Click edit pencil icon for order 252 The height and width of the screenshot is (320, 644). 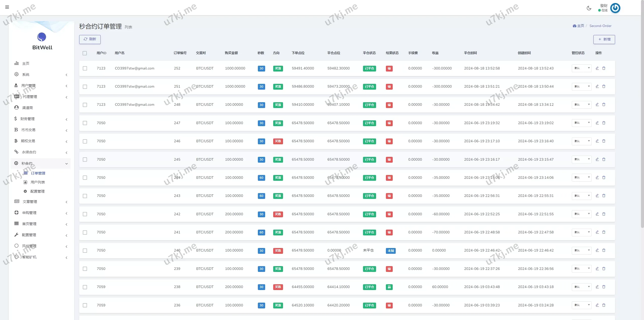[x=597, y=68]
